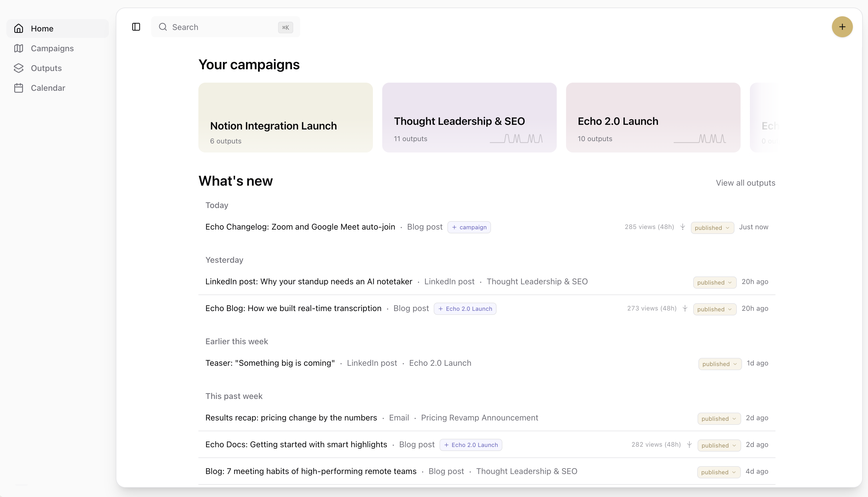Screen dimensions: 868x497
Task: Open the Thought Leadership & SEO campaign card
Action: click(x=469, y=118)
